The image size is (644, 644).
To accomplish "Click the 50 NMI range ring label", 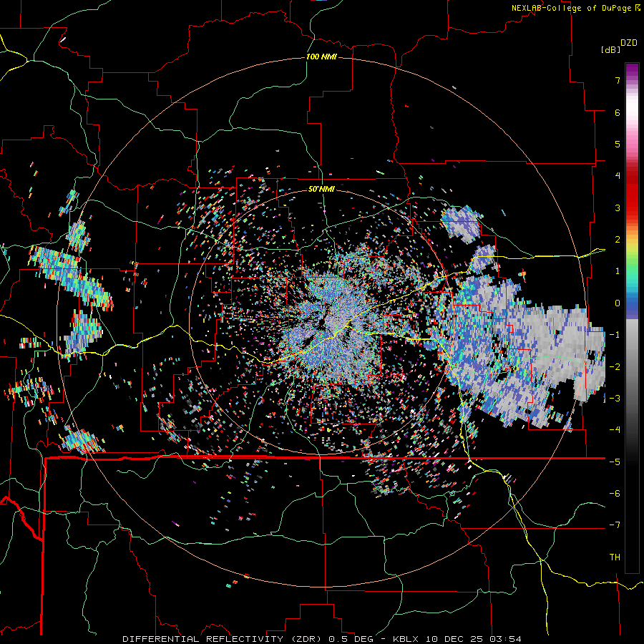I will click(321, 189).
